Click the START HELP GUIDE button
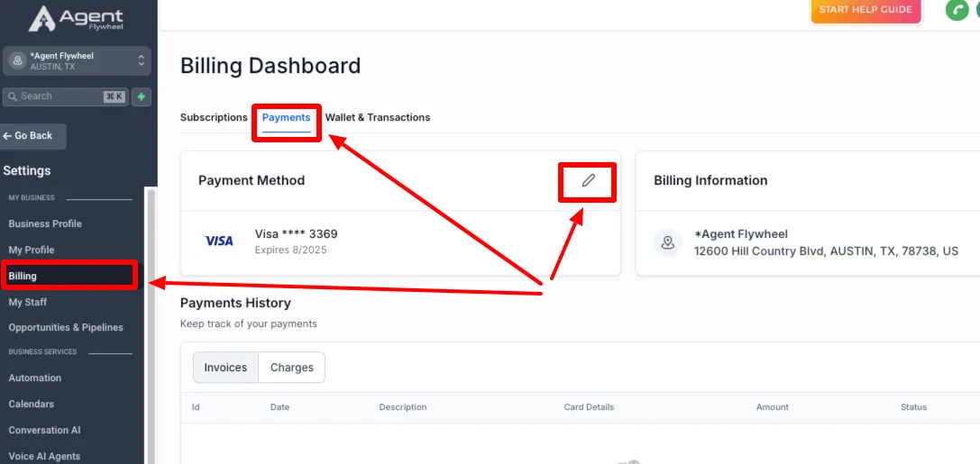The height and width of the screenshot is (464, 980). coord(866,10)
